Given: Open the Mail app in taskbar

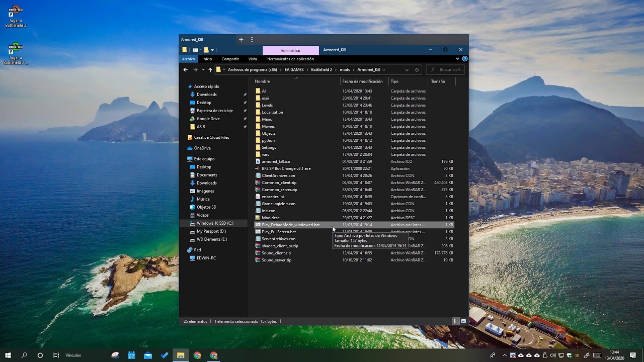Looking at the screenshot, I should click(x=148, y=355).
